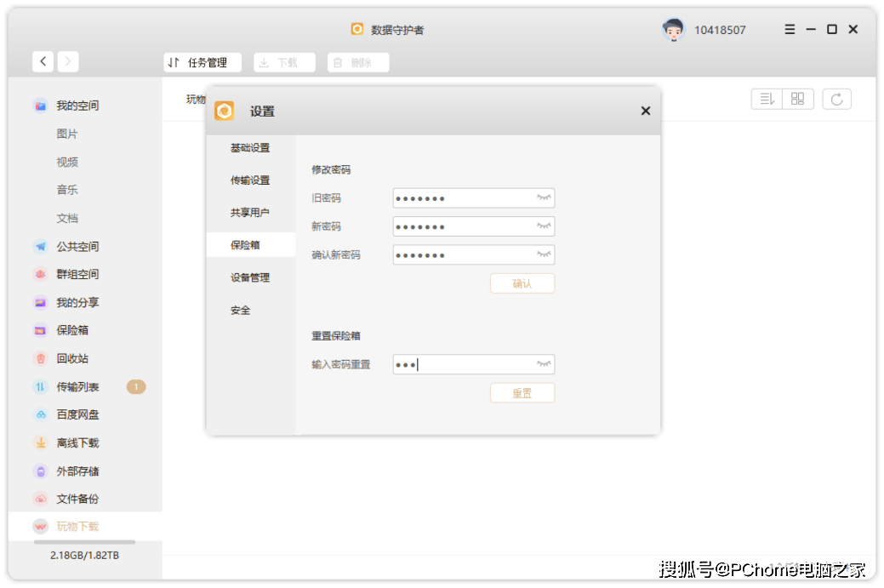The width and height of the screenshot is (884, 588).
Task: Click the 传输列表 arrows icon
Action: (40, 386)
